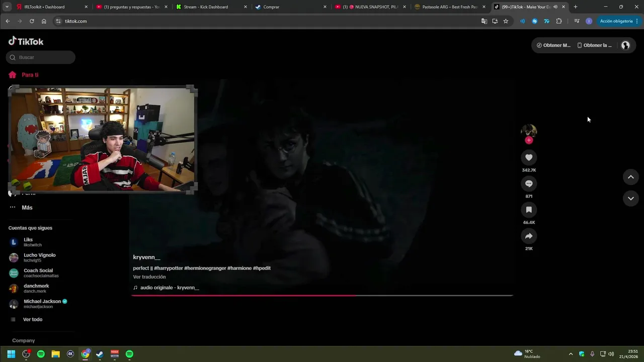Translate this page icon
The image size is (644, 362).
point(484,21)
